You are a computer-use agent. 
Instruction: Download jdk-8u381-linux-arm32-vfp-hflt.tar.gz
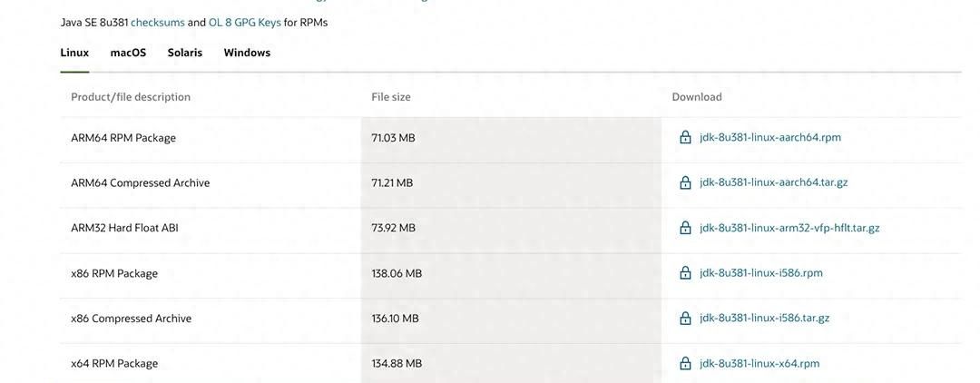(x=789, y=228)
